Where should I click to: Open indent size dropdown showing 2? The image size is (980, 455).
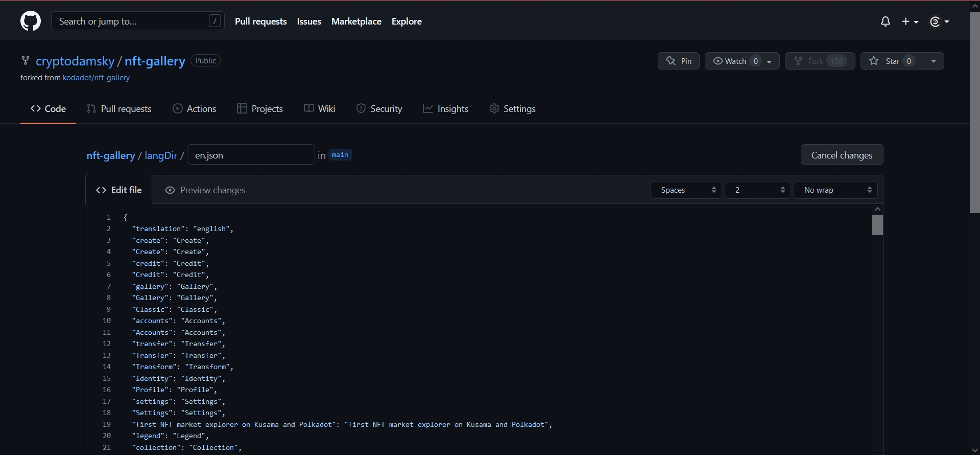(757, 190)
